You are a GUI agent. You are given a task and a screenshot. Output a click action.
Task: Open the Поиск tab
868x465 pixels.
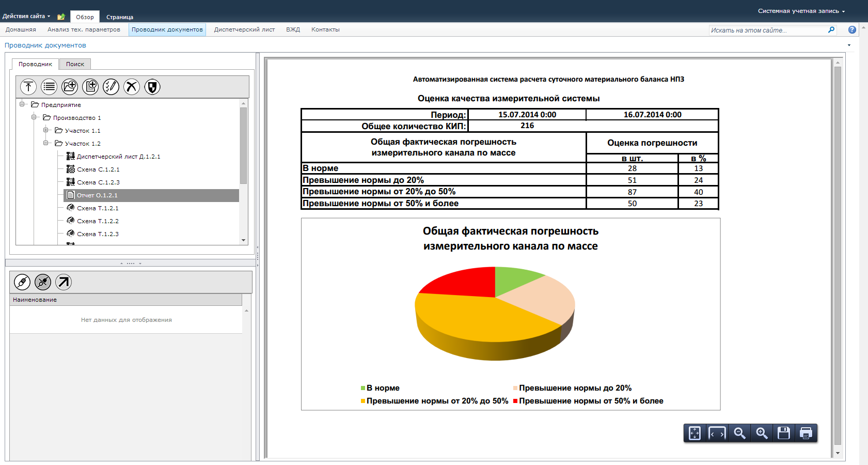click(x=75, y=64)
